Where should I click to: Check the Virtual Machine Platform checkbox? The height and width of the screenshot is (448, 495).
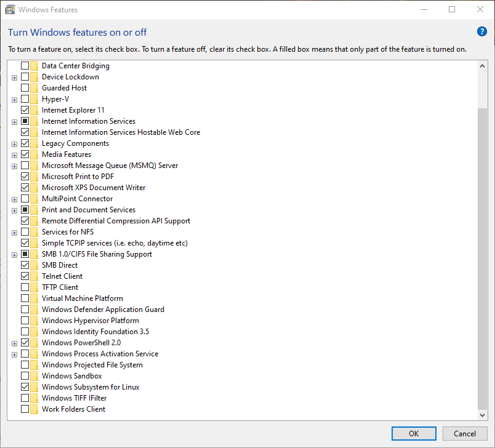pyautogui.click(x=25, y=298)
